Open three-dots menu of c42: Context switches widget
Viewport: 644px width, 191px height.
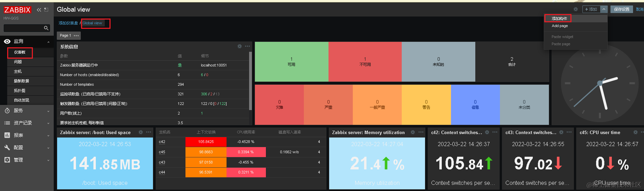[495, 132]
